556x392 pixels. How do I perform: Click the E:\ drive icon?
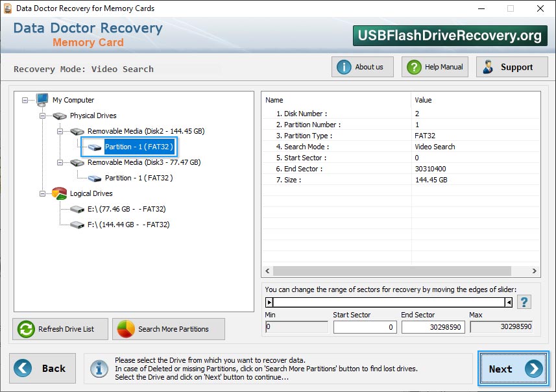coord(77,209)
